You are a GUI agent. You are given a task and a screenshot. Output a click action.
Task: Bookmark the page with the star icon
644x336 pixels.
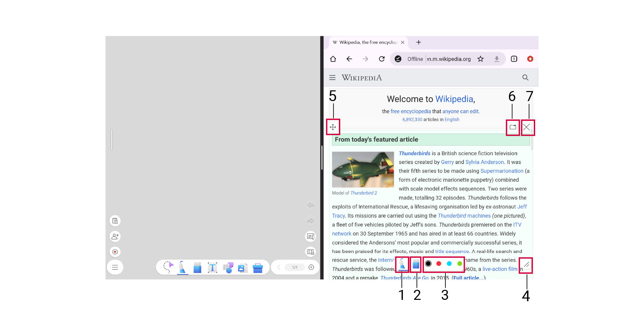[x=481, y=59]
